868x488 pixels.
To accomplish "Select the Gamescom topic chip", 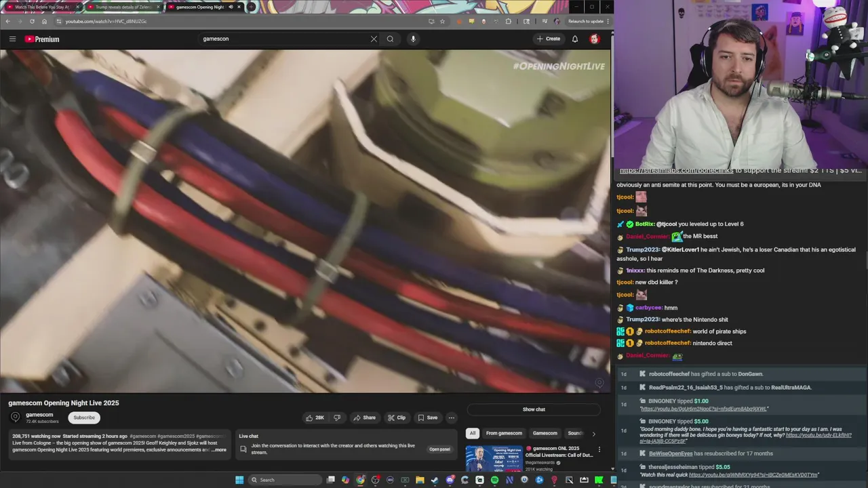I will (545, 433).
